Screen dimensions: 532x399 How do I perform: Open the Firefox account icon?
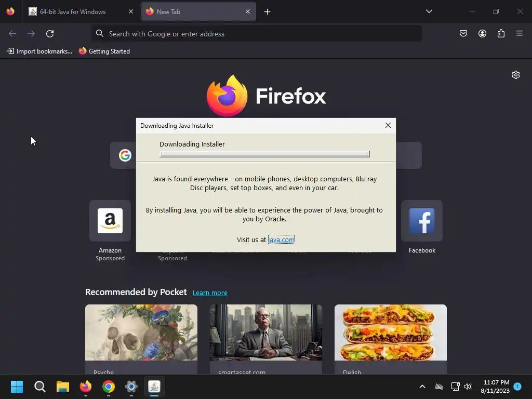tap(482, 33)
